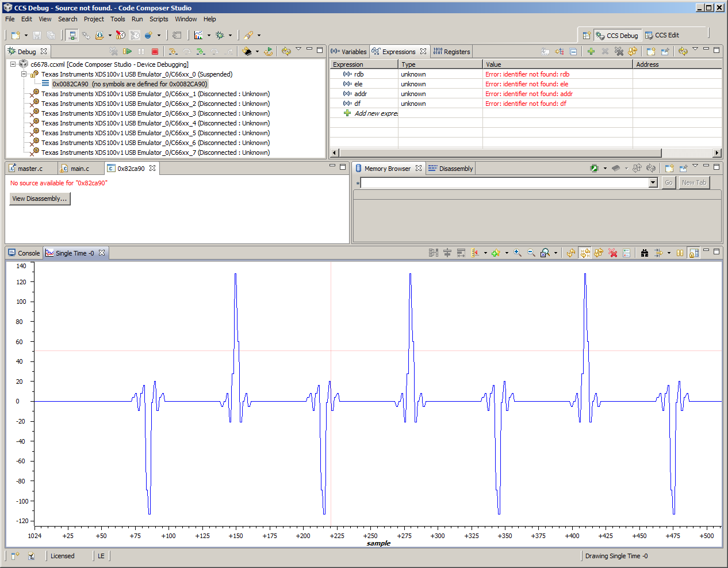Click the red X icon in graph toolbar
This screenshot has height=568, width=728.
613,253
